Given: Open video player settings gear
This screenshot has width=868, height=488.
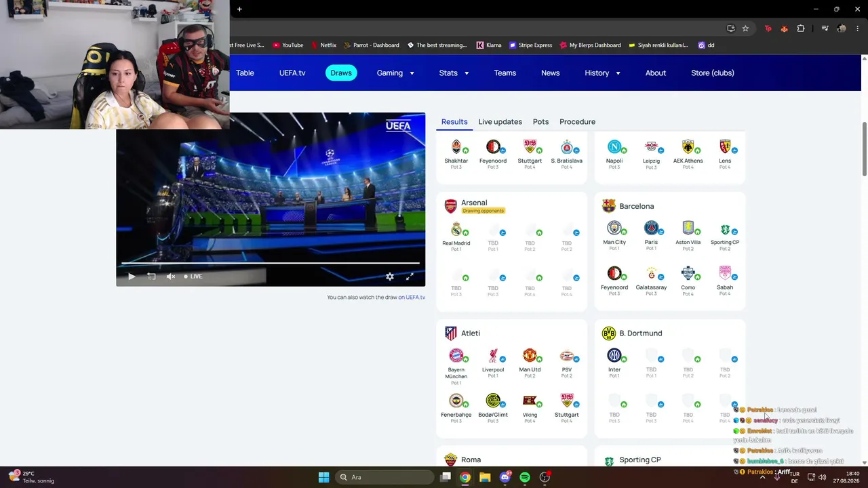Looking at the screenshot, I should [x=390, y=277].
